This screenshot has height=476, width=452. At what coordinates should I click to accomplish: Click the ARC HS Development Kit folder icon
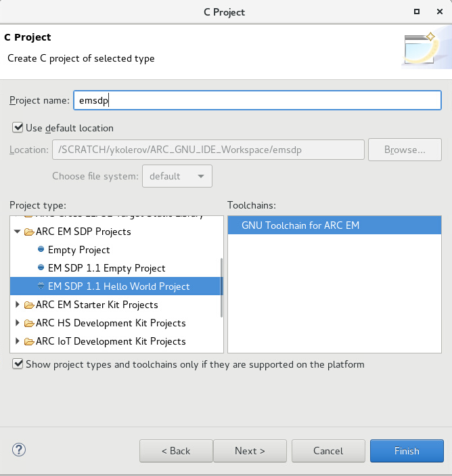point(29,323)
